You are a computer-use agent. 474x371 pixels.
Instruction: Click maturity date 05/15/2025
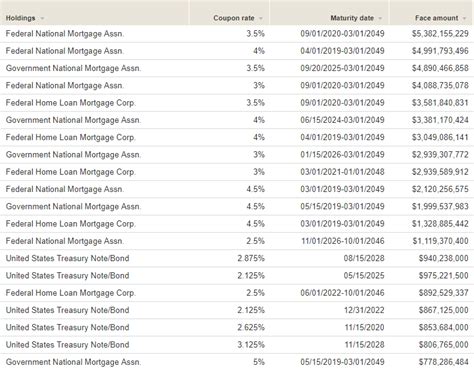click(364, 276)
